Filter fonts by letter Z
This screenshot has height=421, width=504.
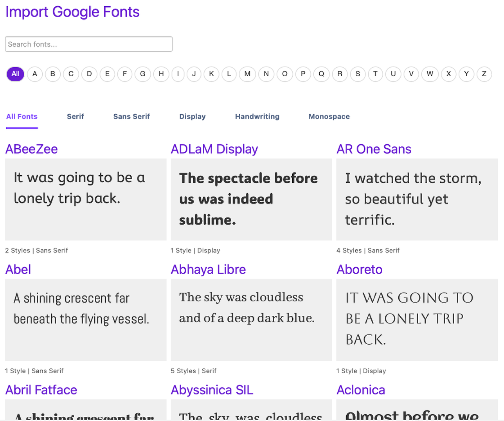(484, 74)
